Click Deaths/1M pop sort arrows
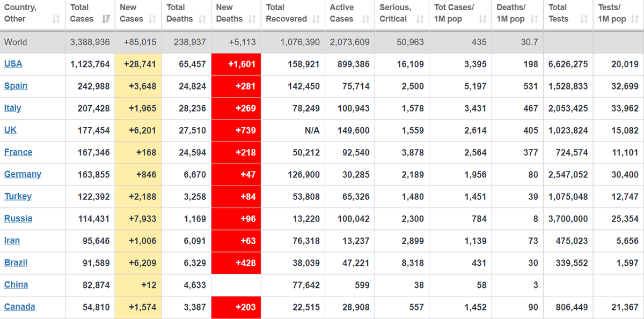The height and width of the screenshot is (319, 644). 534,19
